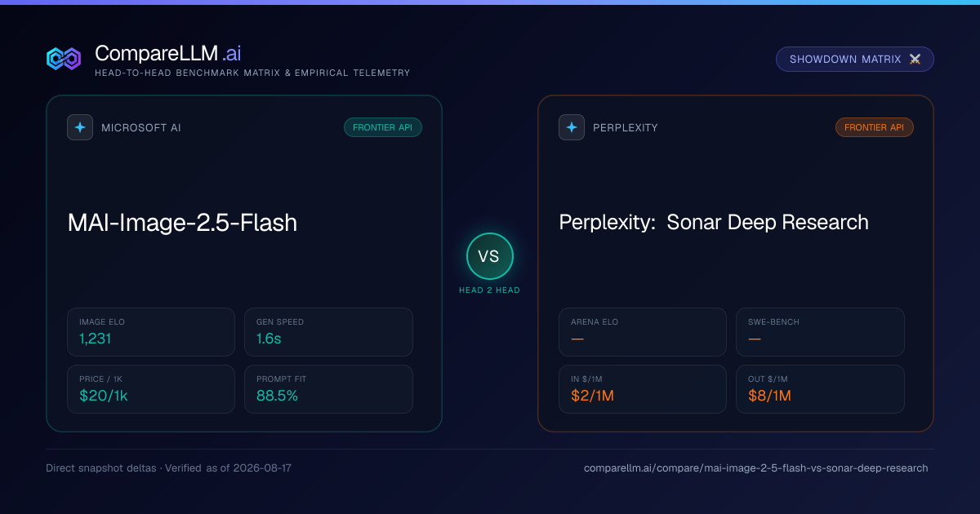Click the MAI-Image-2.5-Flash model title
The image size is (980, 514).
tap(182, 223)
